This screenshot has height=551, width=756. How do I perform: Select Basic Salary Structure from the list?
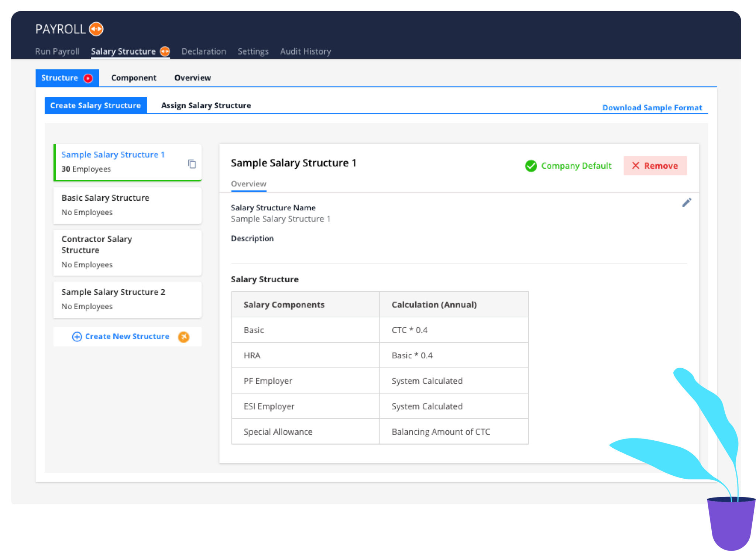tap(127, 205)
